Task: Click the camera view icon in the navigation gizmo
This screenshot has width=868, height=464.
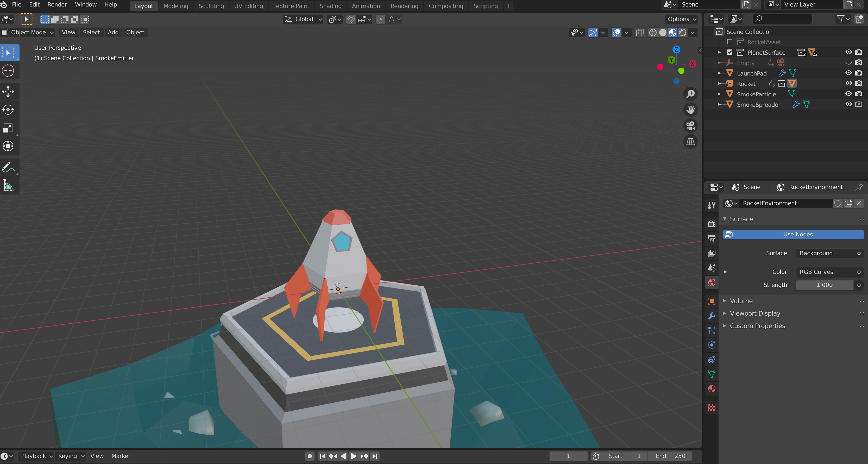Action: [x=690, y=125]
